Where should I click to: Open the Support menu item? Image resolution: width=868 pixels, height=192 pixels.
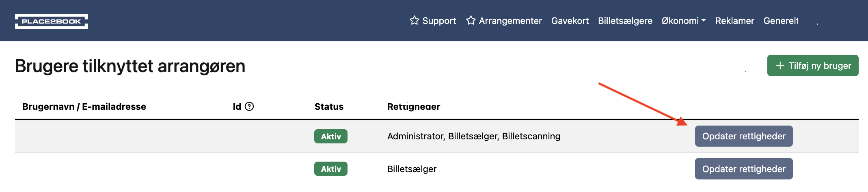[439, 21]
